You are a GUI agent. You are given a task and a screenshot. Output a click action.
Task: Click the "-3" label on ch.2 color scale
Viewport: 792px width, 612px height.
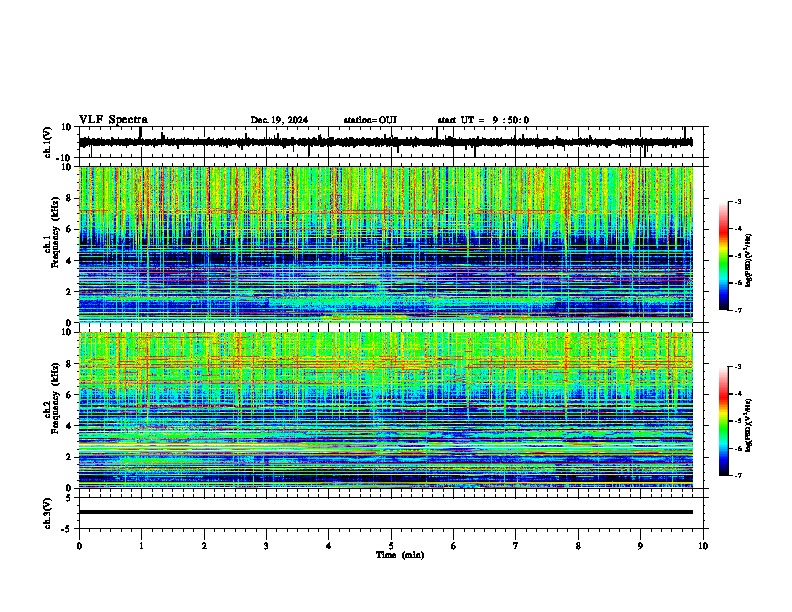tap(738, 367)
